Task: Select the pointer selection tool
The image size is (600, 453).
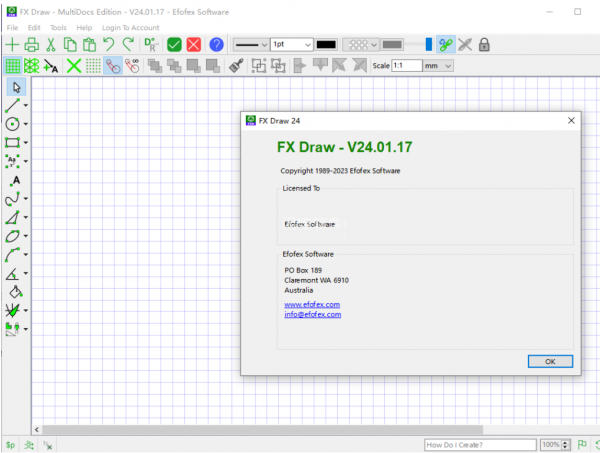Action: coord(16,87)
